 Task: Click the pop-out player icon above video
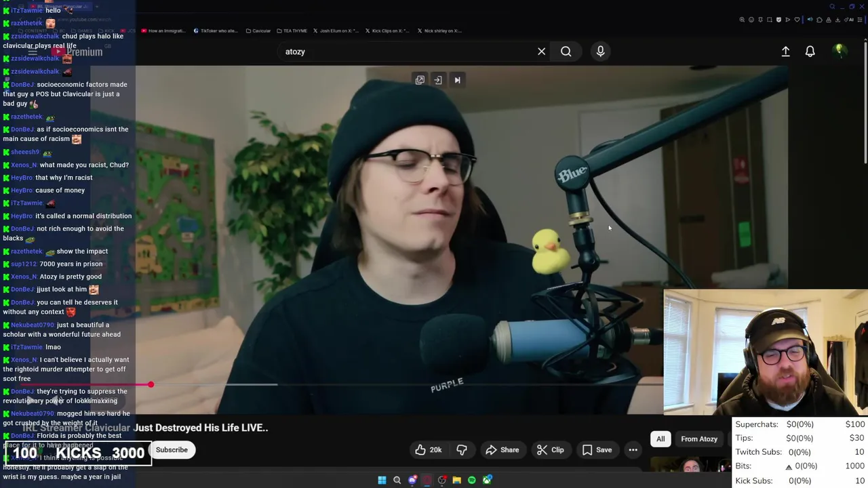[x=420, y=80]
